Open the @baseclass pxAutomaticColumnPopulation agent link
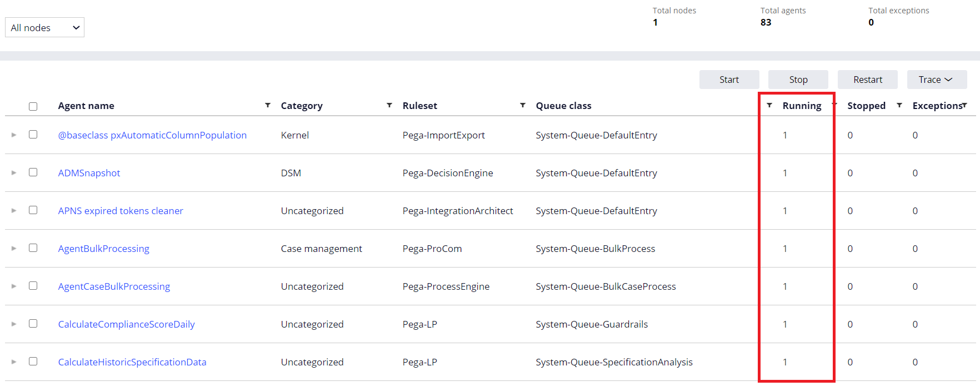The width and height of the screenshot is (980, 386). point(152,135)
